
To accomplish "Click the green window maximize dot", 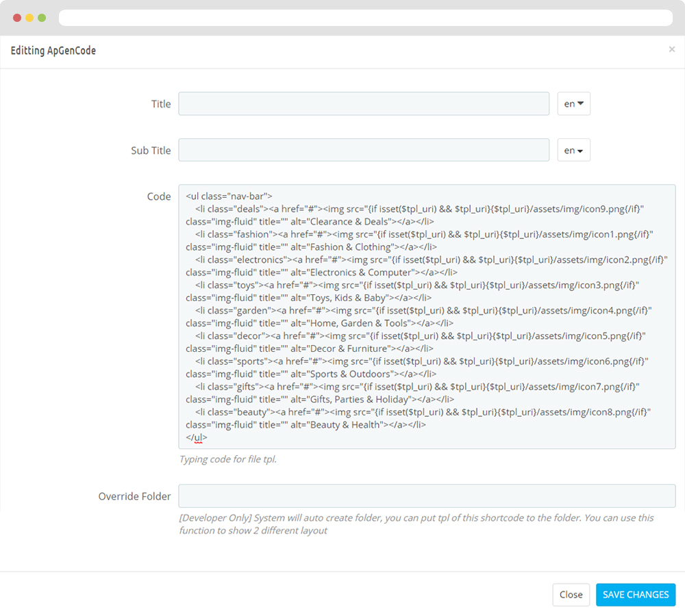I will [42, 18].
